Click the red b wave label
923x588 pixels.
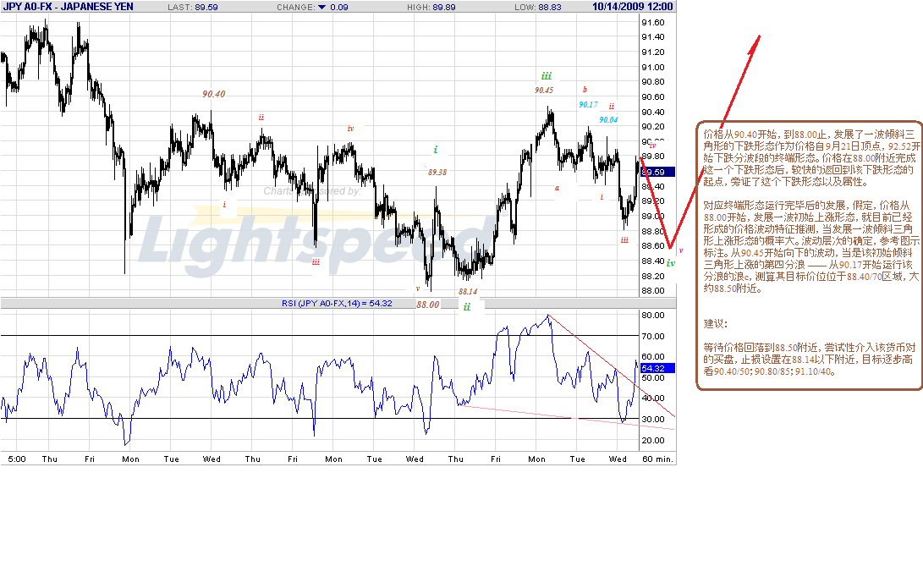click(585, 90)
